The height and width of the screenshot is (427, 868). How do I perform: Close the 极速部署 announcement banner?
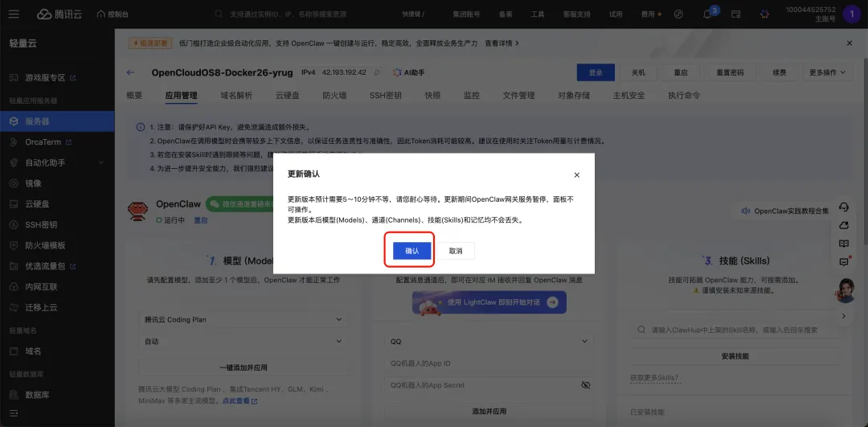pos(850,43)
